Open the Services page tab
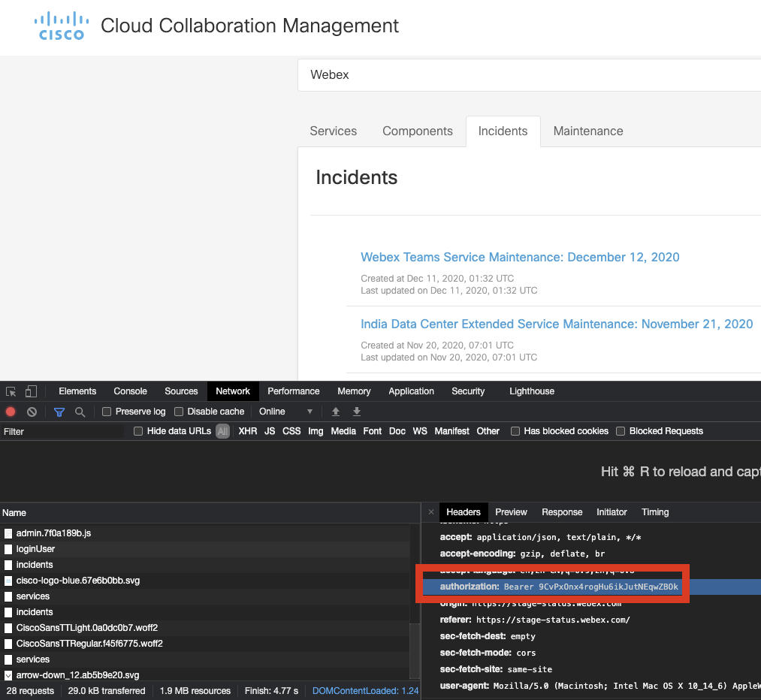The height and width of the screenshot is (700, 761). click(334, 131)
